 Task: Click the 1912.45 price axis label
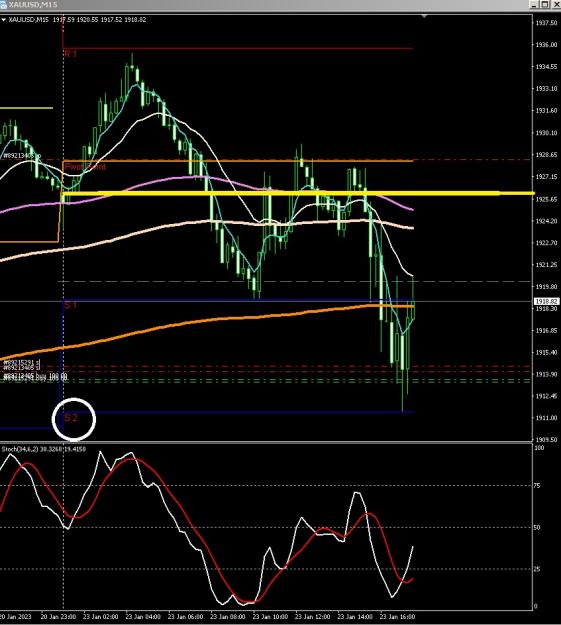pos(546,396)
